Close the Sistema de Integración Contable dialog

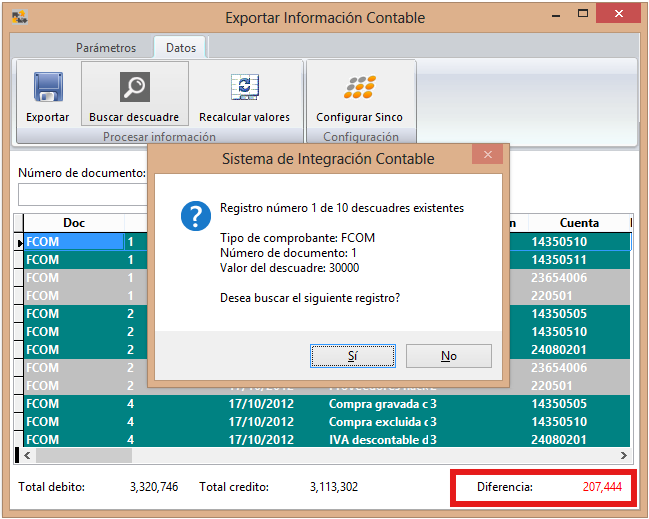(488, 156)
